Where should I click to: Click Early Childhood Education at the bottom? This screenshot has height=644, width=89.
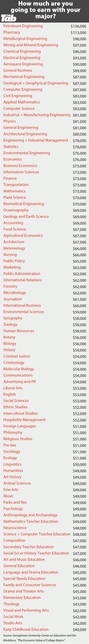pos(26,629)
